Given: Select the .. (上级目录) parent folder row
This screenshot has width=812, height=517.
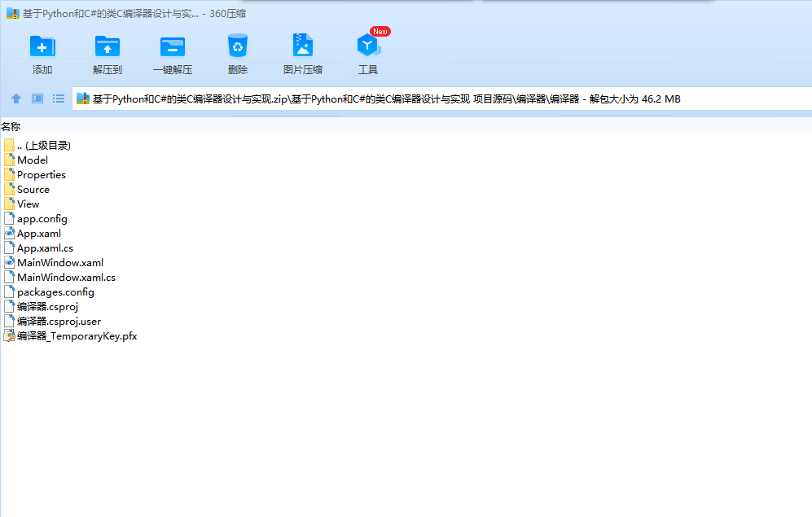Looking at the screenshot, I should coord(37,146).
